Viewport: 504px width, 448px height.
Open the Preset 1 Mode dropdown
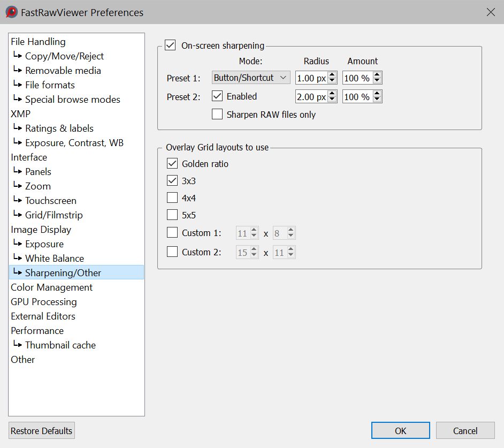(x=250, y=78)
